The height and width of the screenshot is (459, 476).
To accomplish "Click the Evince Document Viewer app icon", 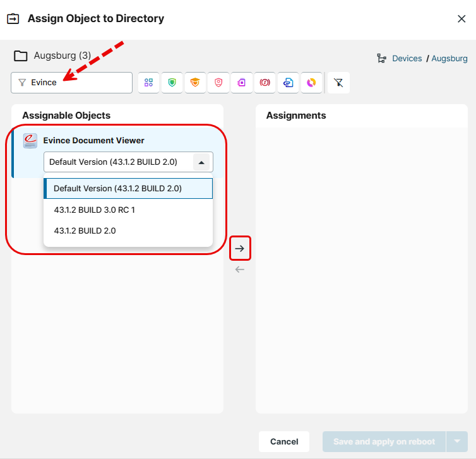I will [30, 141].
